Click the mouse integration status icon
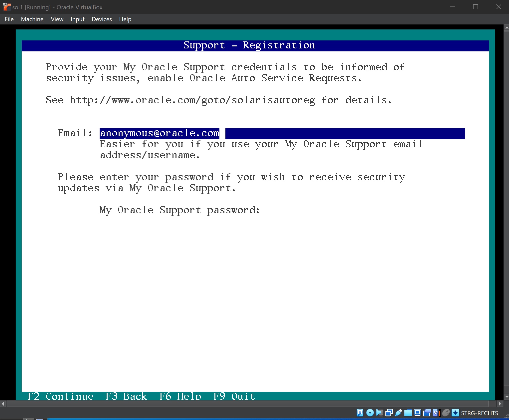The image size is (509, 420). (x=446, y=413)
